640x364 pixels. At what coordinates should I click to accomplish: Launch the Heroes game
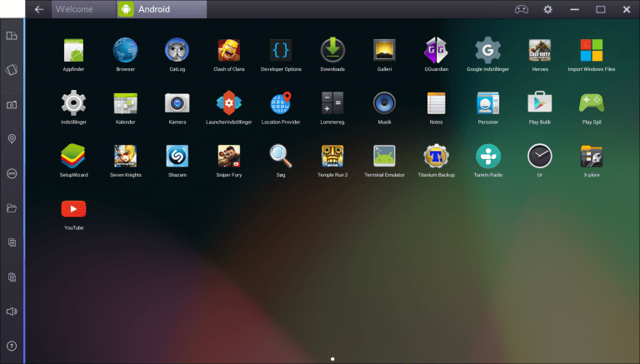click(x=540, y=50)
